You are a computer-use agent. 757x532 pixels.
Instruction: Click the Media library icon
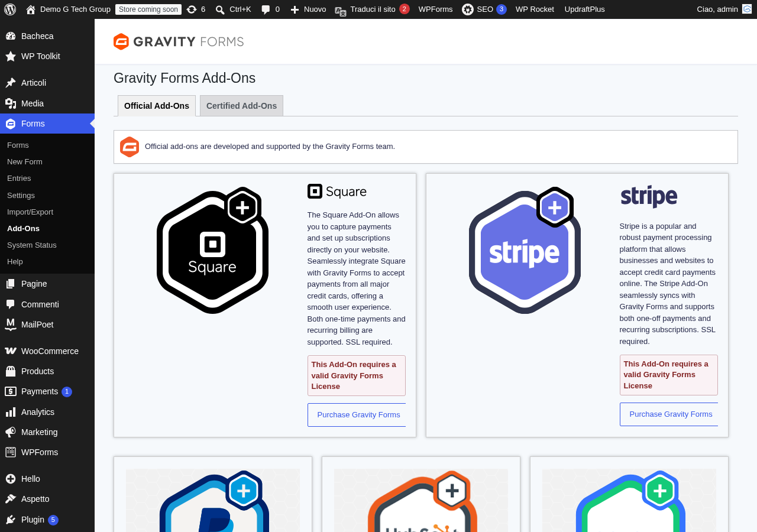(x=11, y=103)
